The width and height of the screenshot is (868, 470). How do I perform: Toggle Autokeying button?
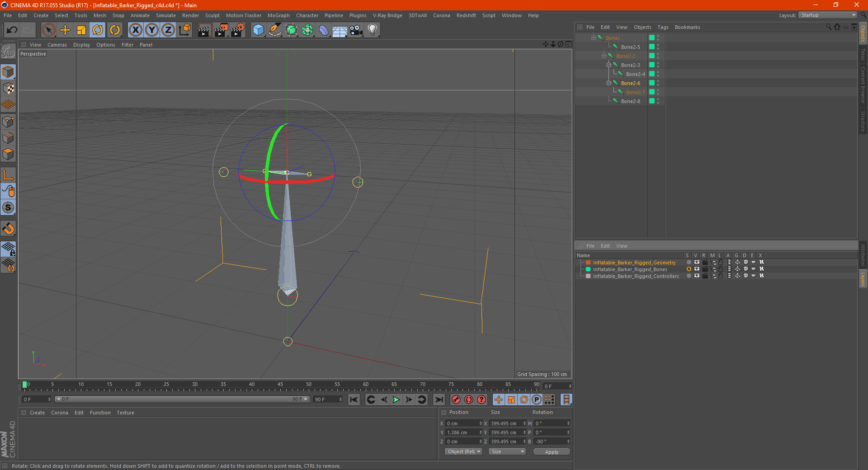tap(469, 399)
